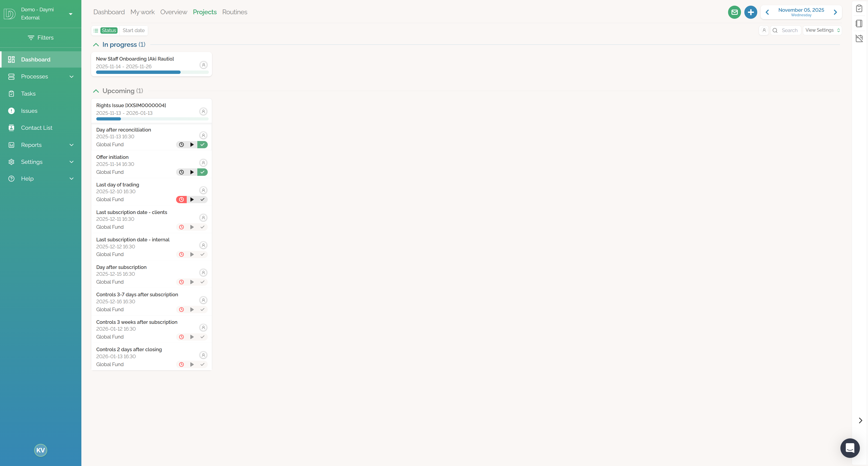868x466 pixels.
Task: Click the green mail envelope icon
Action: point(734,12)
